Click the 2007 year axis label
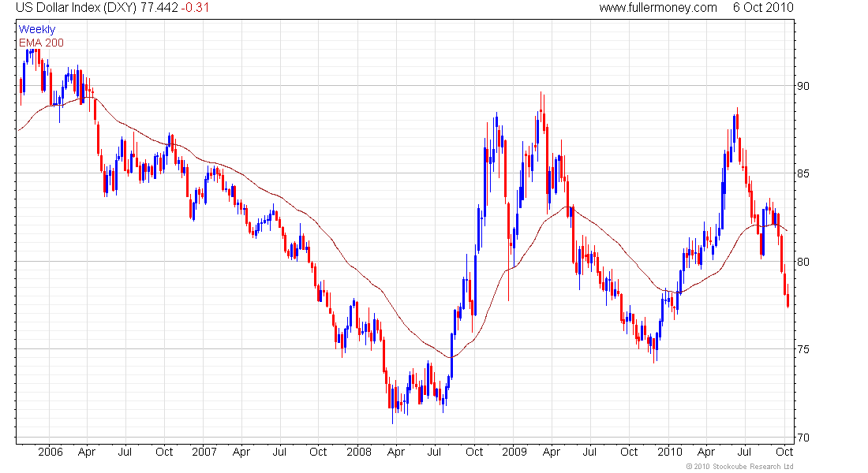Screen dimensions: 868x473 [x=204, y=452]
